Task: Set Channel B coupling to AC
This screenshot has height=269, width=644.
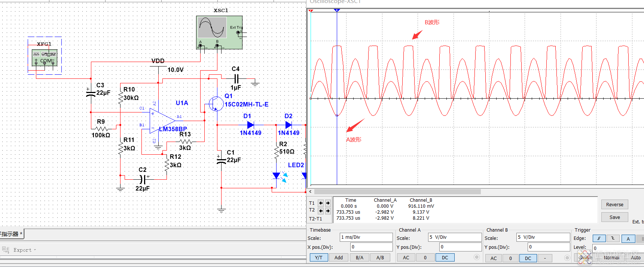Action: [x=494, y=258]
